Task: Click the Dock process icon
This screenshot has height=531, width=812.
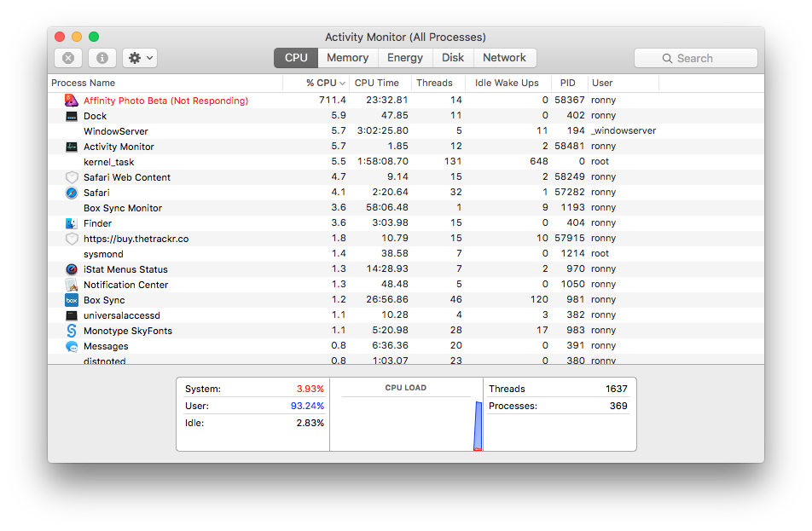Action: (x=72, y=116)
